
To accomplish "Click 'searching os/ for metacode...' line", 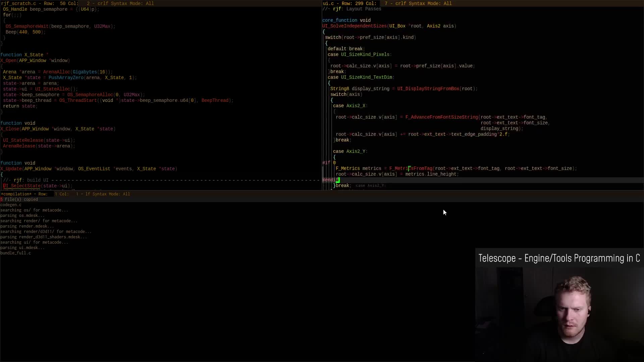I will (x=34, y=210).
